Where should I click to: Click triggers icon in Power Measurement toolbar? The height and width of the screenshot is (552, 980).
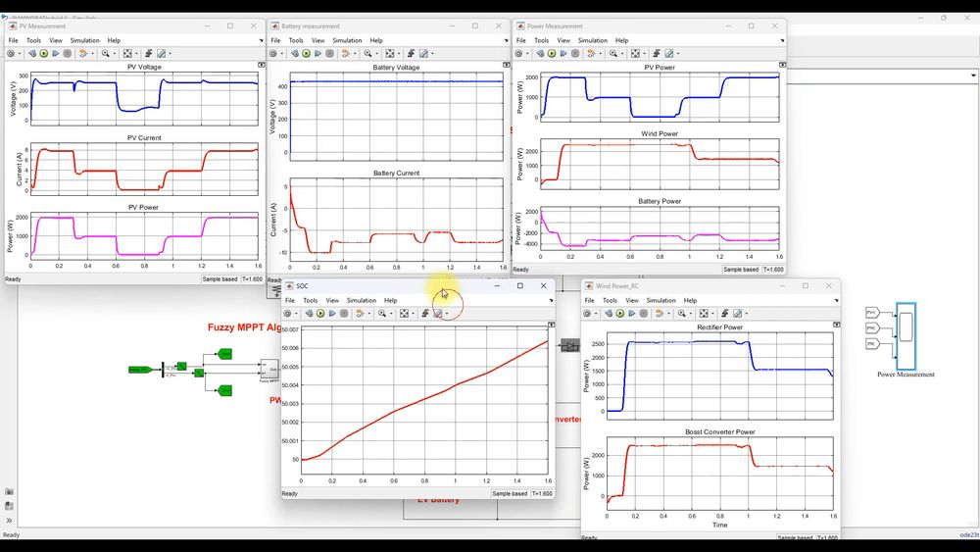tap(657, 54)
